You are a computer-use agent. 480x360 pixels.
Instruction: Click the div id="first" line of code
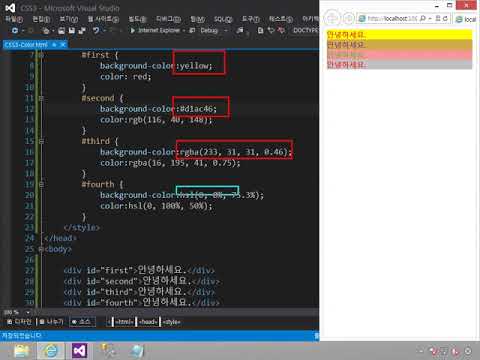[139, 270]
